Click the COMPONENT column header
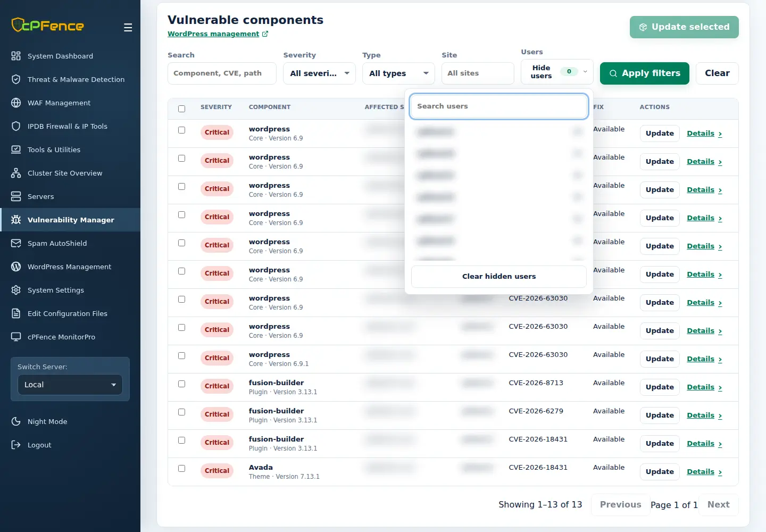 pyautogui.click(x=270, y=107)
